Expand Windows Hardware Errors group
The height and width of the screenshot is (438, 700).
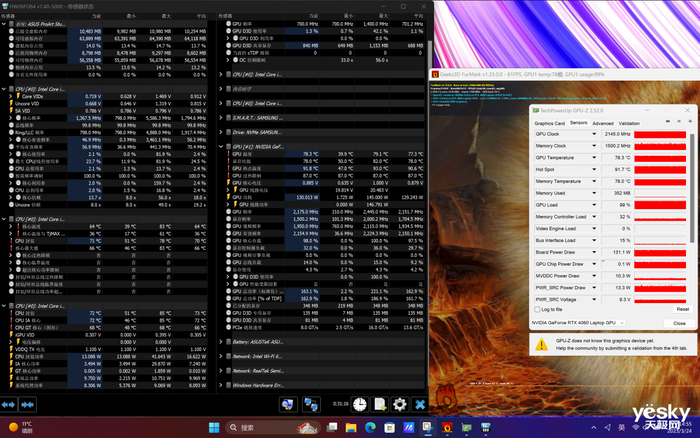pyautogui.click(x=221, y=385)
